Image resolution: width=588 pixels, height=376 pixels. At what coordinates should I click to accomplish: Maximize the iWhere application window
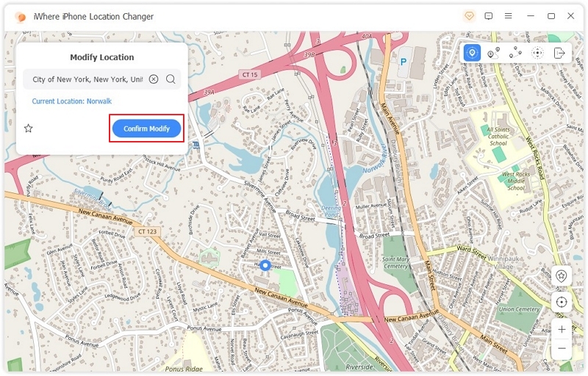click(x=551, y=15)
